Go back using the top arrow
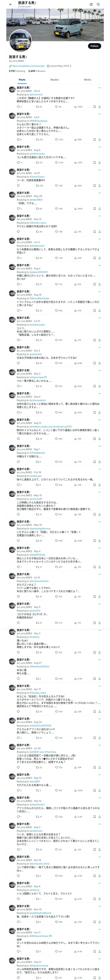 pyautogui.click(x=11, y=4)
